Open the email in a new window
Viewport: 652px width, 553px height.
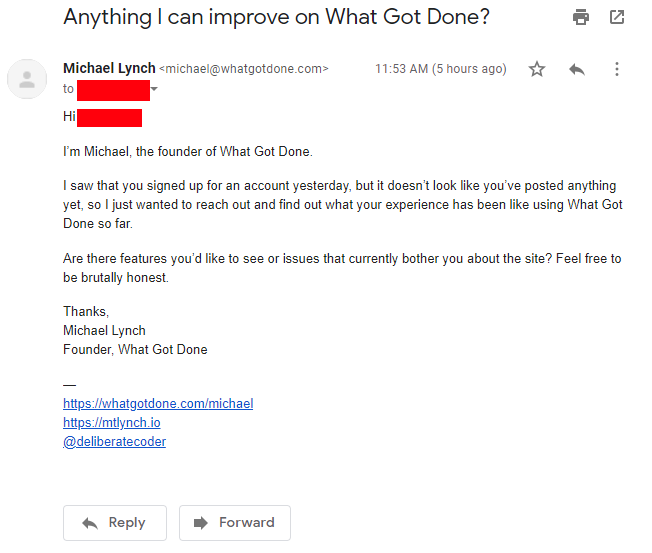click(617, 17)
